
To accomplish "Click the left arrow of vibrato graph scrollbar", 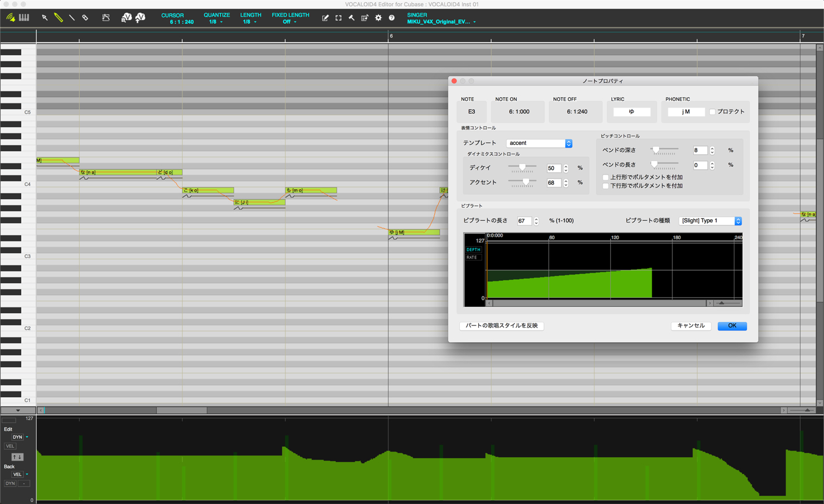I will [x=489, y=303].
